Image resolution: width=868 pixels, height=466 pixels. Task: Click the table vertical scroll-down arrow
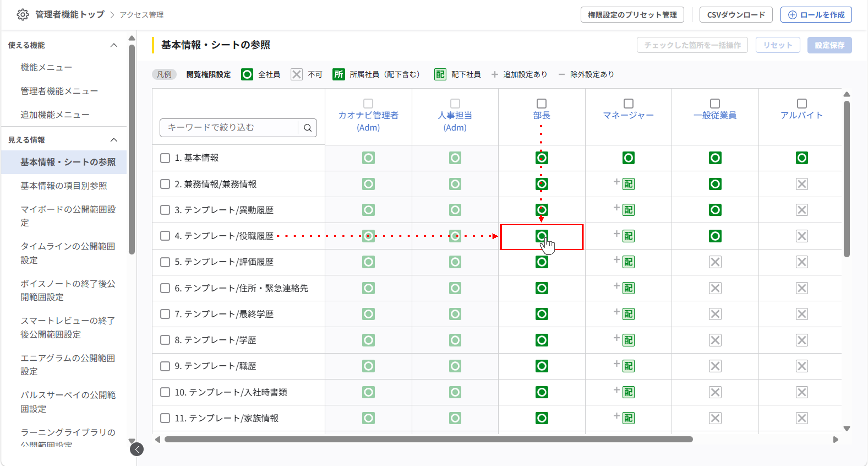[846, 428]
